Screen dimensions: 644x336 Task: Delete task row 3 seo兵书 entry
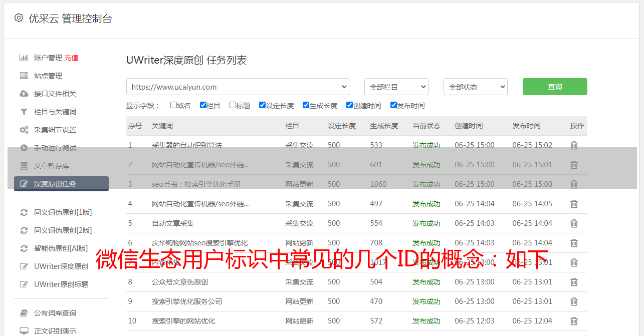tap(574, 184)
